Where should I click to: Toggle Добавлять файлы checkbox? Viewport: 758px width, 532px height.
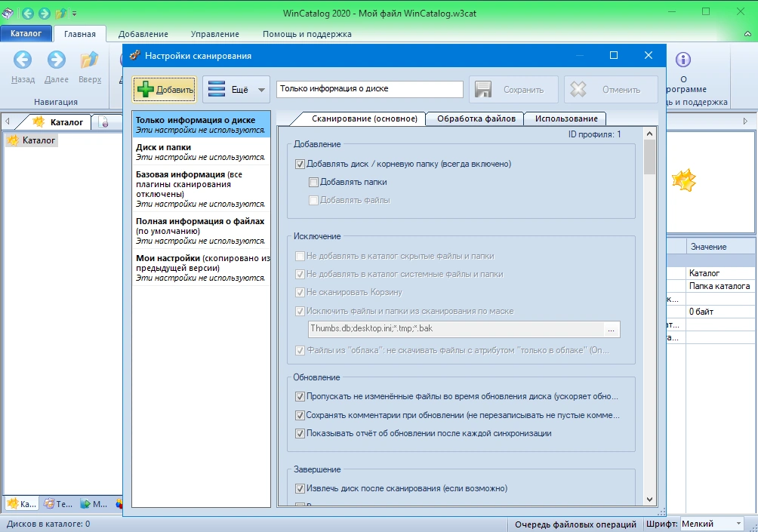tap(313, 200)
